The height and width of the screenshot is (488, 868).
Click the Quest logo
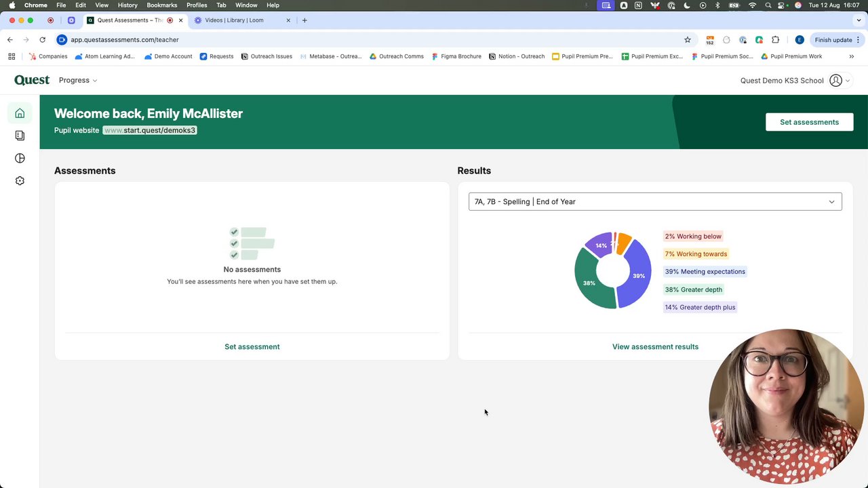pos(32,80)
